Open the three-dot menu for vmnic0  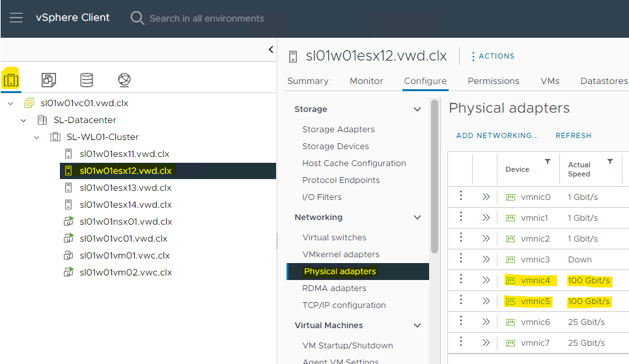click(x=461, y=197)
